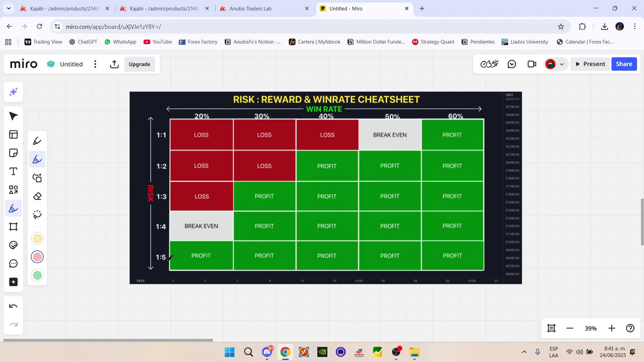This screenshot has height=362, width=644.
Task: Open the miro logo home link
Action: tap(24, 64)
